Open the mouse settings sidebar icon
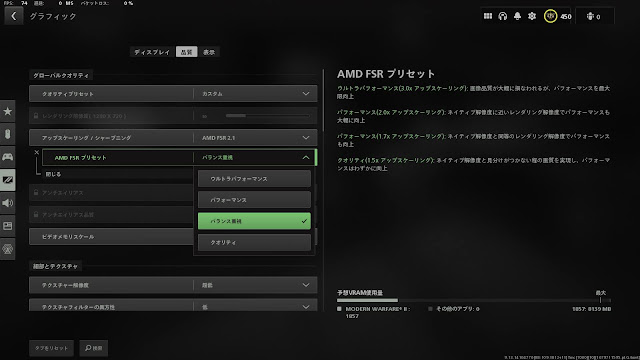Viewport: 640px width, 360px height. [x=8, y=134]
